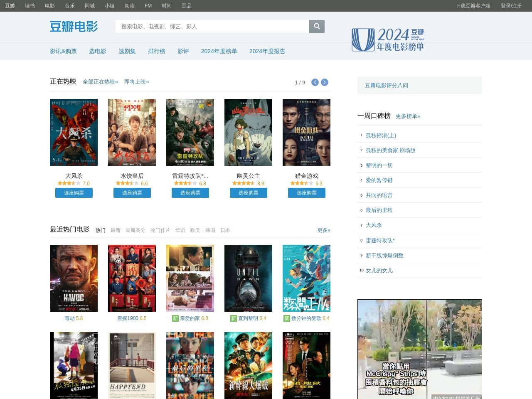This screenshot has width=532, height=399.
Task: Open 新干线惊爆倒数 ranking entry
Action: pyautogui.click(x=384, y=255)
